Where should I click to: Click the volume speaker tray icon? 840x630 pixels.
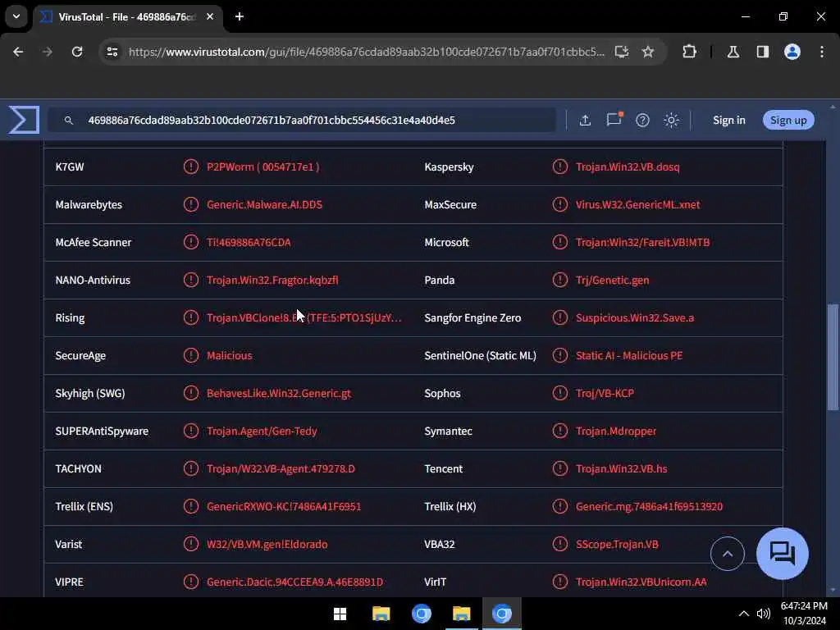coord(764,614)
